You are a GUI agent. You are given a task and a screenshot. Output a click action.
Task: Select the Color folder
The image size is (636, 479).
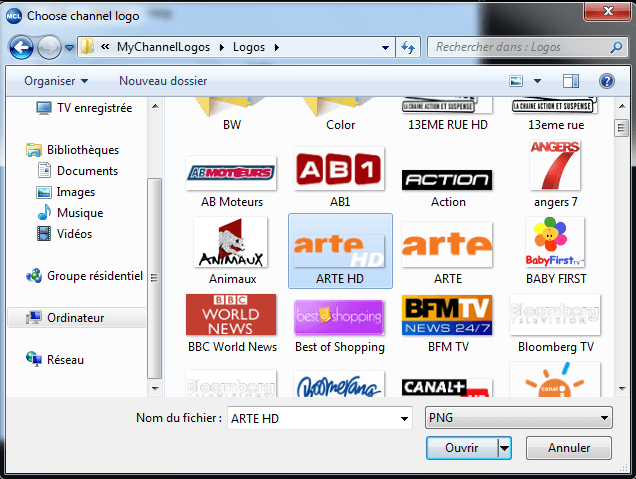coord(340,114)
